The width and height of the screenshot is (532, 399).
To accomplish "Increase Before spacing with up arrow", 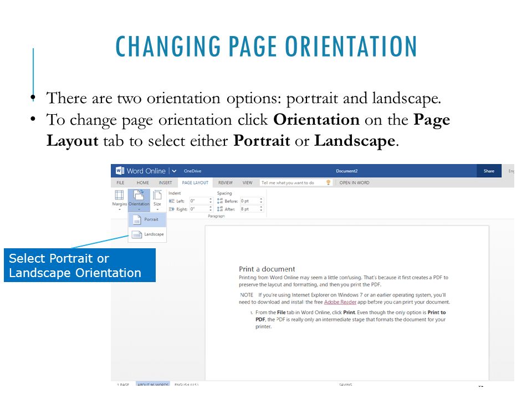I will point(261,199).
